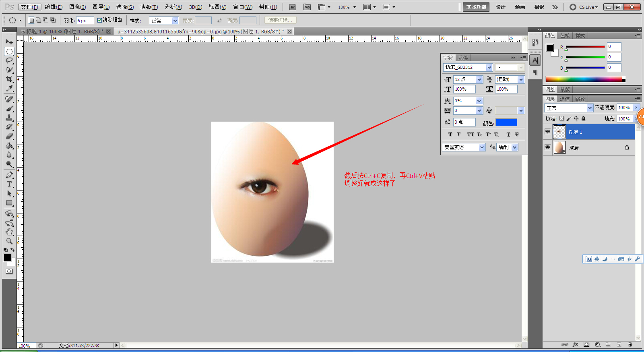Open the anti-aliasing 锐利 dropdown
Image resolution: width=644 pixels, height=352 pixels.
tap(507, 147)
